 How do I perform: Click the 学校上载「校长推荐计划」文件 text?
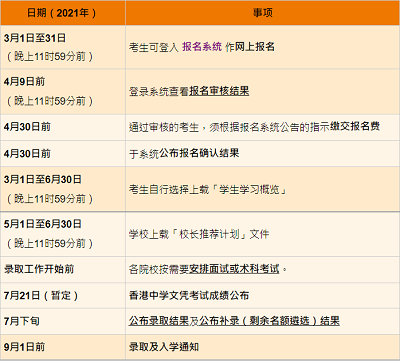pos(199,234)
